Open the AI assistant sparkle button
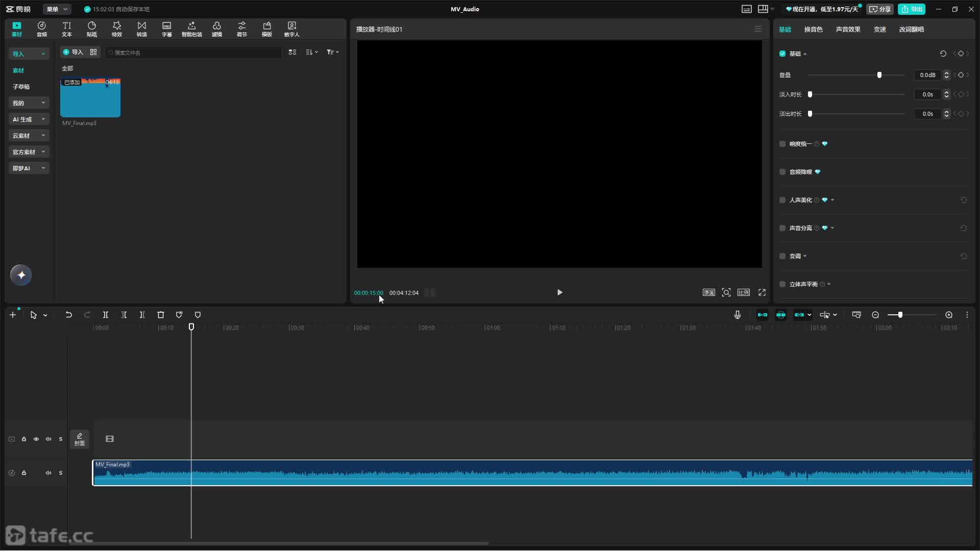The height and width of the screenshot is (551, 980). 21,275
